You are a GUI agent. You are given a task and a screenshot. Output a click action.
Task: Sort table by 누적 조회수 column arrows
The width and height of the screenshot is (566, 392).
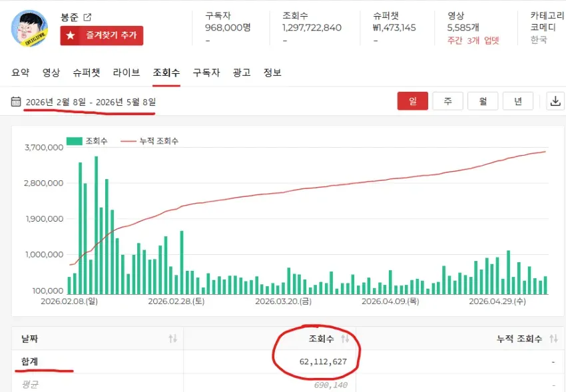point(553,339)
